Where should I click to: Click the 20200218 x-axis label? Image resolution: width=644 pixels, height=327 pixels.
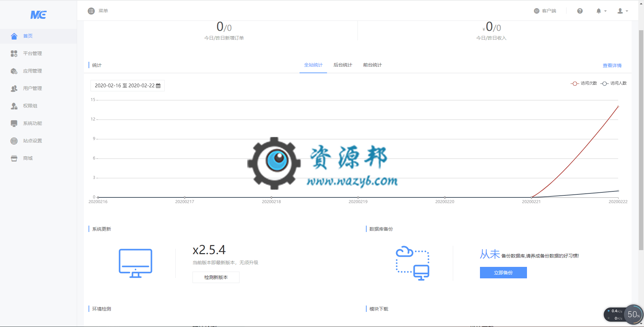271,202
